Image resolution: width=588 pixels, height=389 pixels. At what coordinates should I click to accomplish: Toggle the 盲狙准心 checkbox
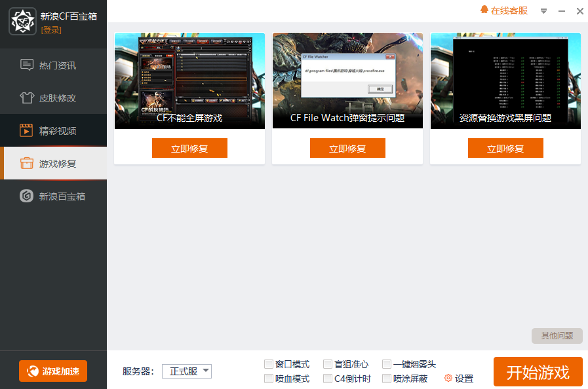(328, 364)
